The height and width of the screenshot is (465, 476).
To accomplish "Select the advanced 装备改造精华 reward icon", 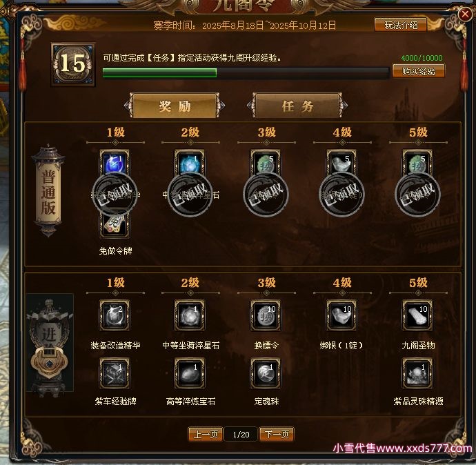I will coord(115,315).
